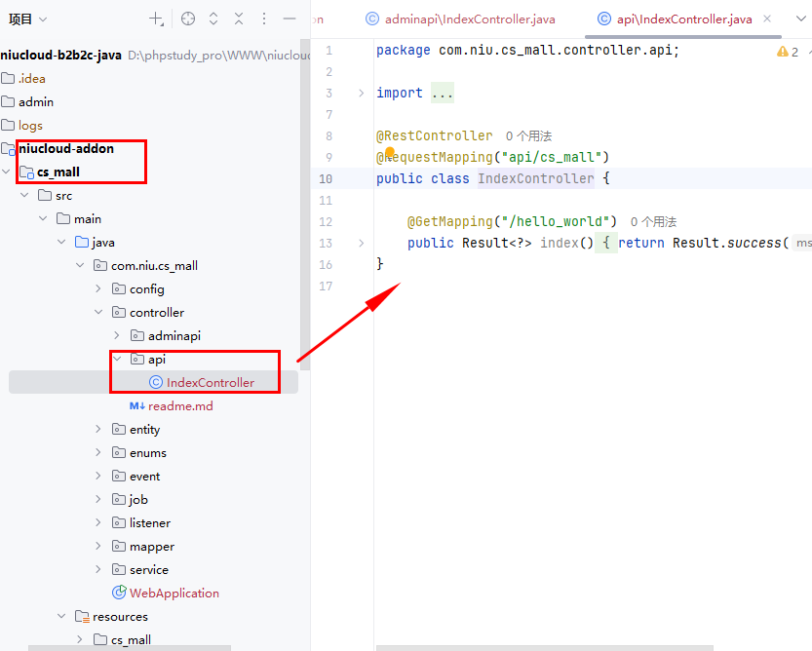
Task: Click the select opened file target icon
Action: [188, 19]
